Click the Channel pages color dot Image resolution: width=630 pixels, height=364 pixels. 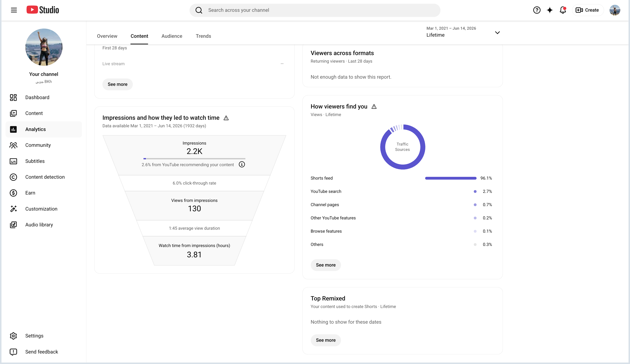point(475,205)
